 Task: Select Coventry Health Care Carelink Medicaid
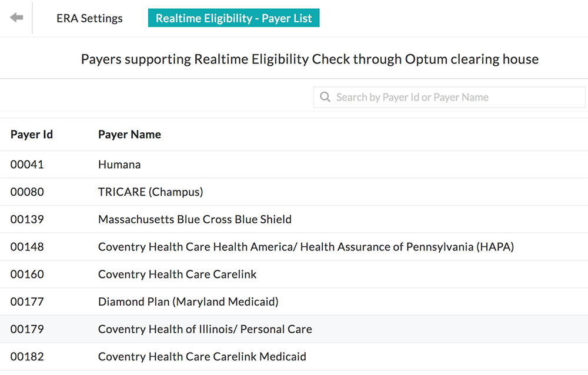(x=202, y=357)
